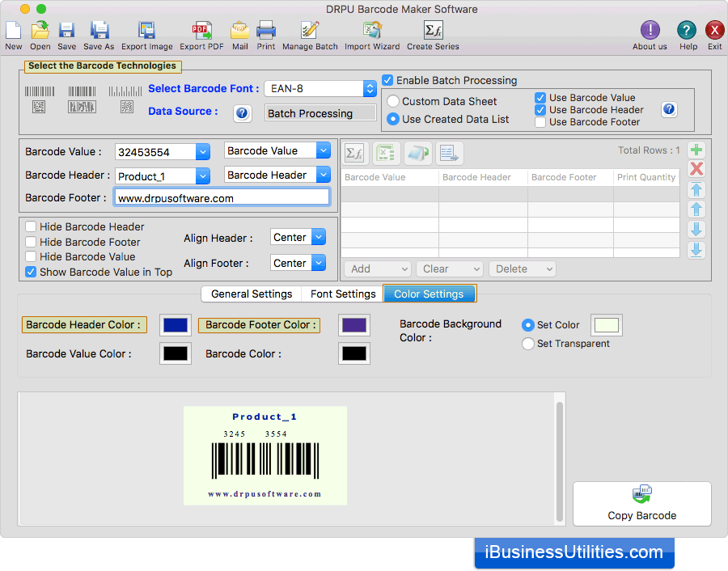Open the Select Barcode Font EAN-8 dropdown

click(320, 89)
